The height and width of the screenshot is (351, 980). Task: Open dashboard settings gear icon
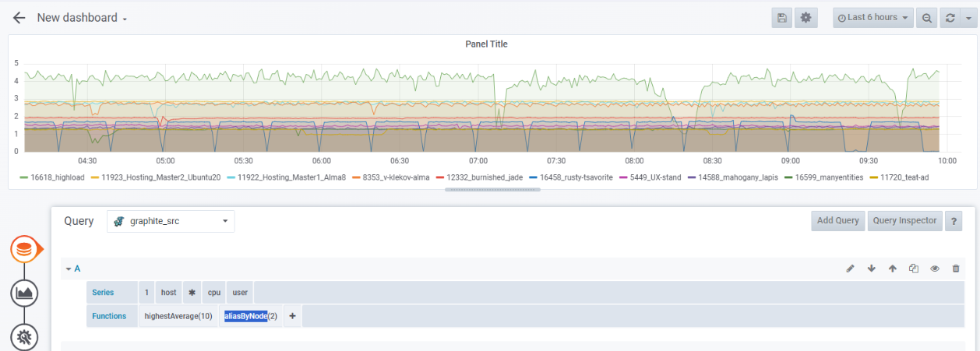pos(806,18)
